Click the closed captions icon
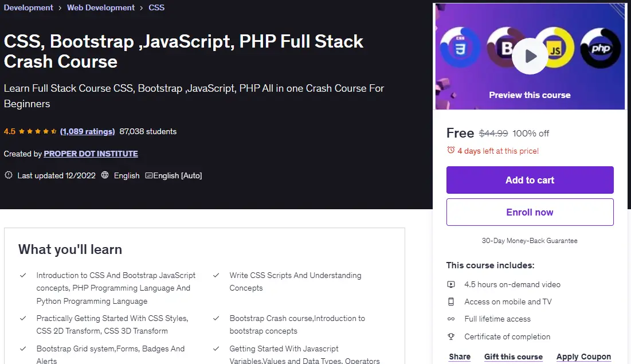Screen dimensions: 631x364 click(x=149, y=175)
